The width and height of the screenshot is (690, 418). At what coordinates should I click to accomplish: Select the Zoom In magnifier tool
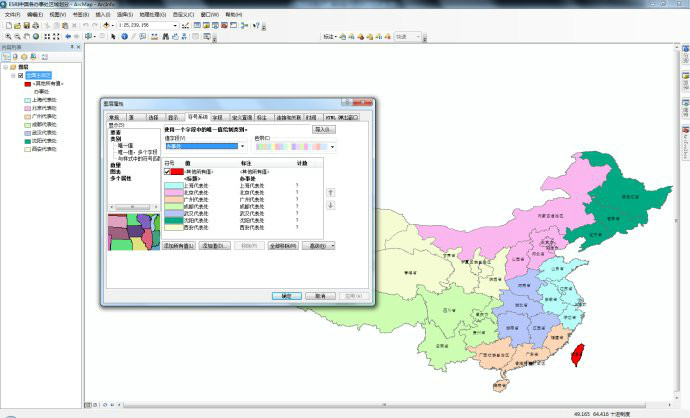pos(8,37)
